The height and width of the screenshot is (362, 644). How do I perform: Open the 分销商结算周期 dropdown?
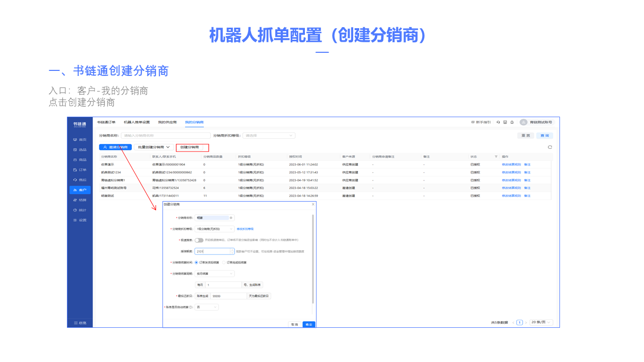coord(215,274)
